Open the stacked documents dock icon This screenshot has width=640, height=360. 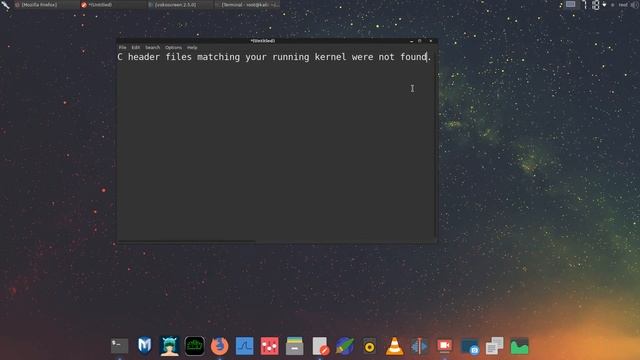point(494,346)
